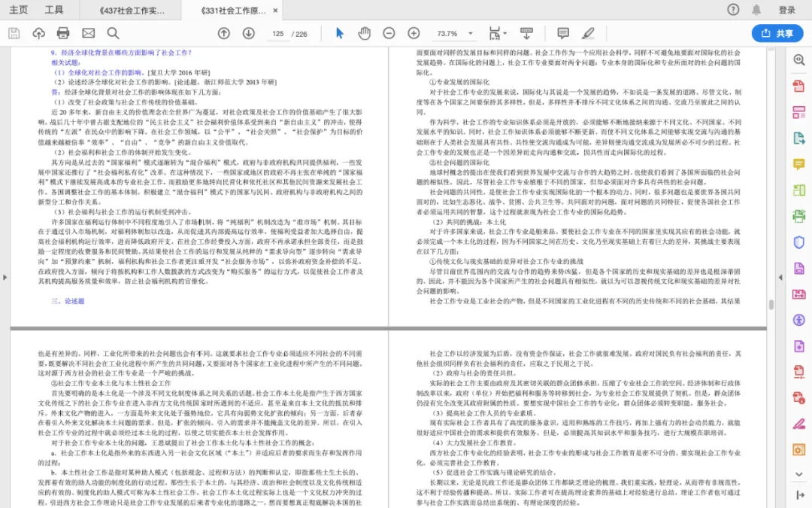Open the help question mark menu

coord(733,10)
